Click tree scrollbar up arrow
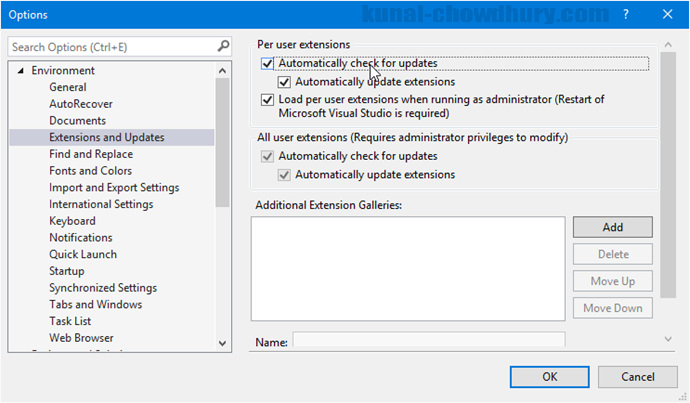This screenshot has height=403, width=690. click(223, 70)
